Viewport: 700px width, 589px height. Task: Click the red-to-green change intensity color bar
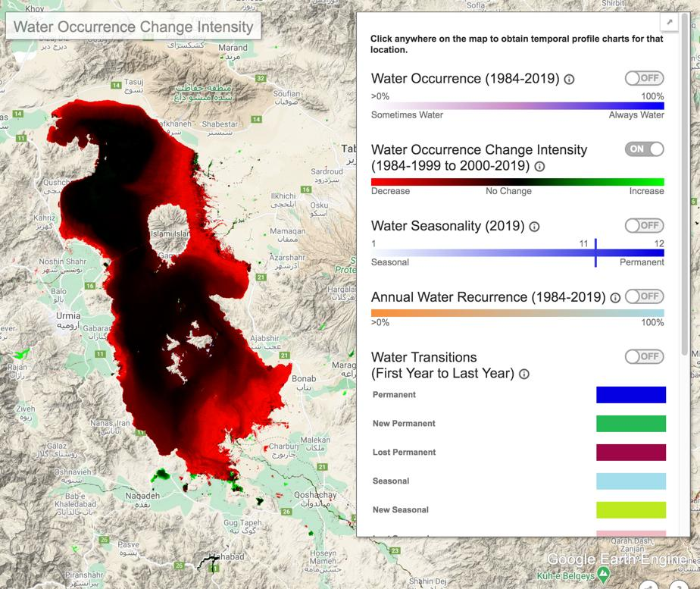click(517, 182)
